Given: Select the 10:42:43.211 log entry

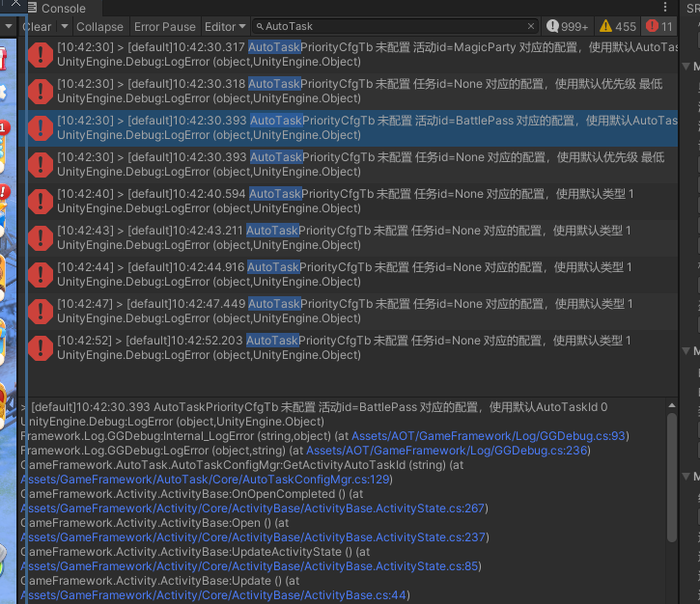Looking at the screenshot, I should click(349, 237).
